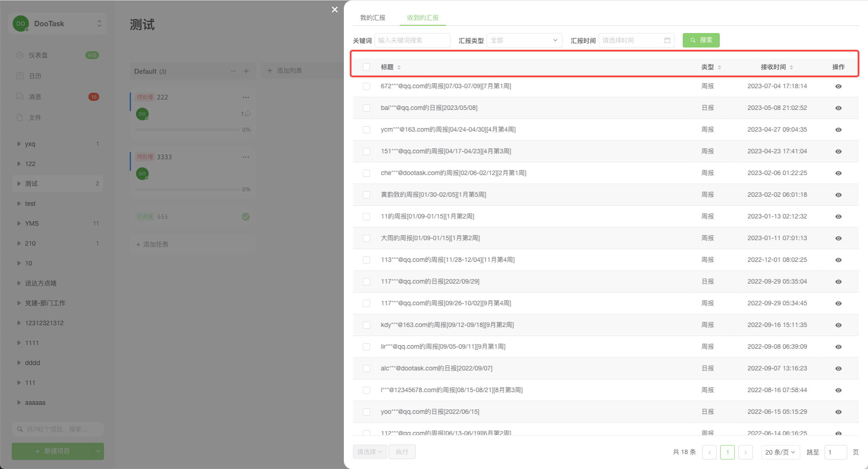The image size is (868, 469).
Task: Select the 收到的汇报 tab
Action: (x=422, y=18)
